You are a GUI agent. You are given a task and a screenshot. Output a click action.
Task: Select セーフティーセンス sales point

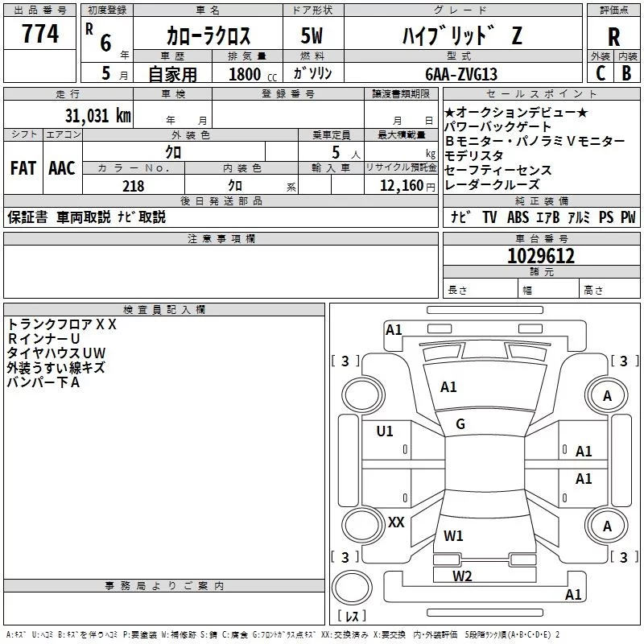pos(497,170)
